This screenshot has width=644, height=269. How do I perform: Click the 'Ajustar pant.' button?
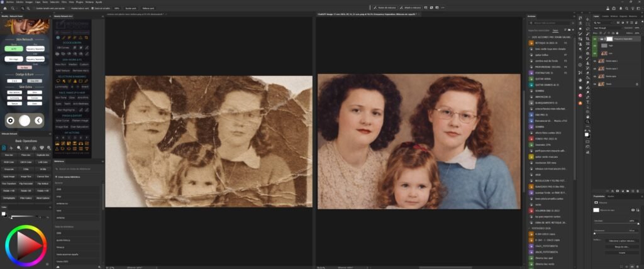[x=130, y=8]
